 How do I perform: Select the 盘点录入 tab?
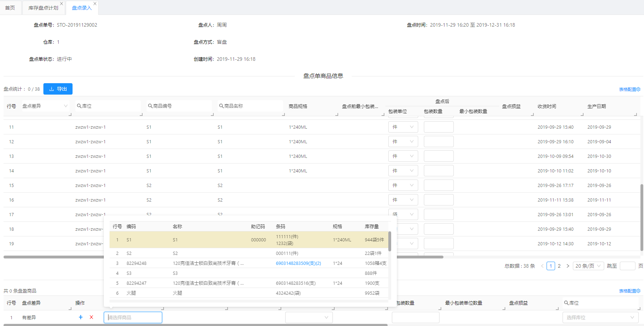click(82, 8)
